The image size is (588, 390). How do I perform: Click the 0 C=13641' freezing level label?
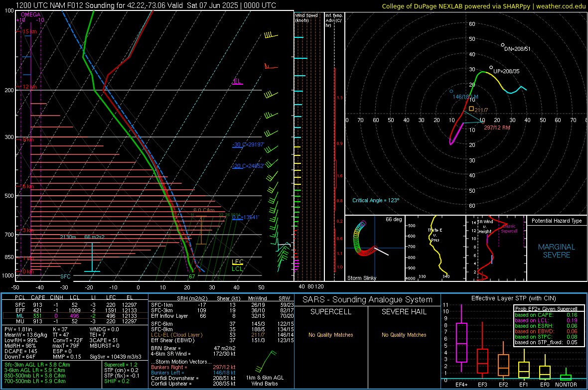(246, 217)
